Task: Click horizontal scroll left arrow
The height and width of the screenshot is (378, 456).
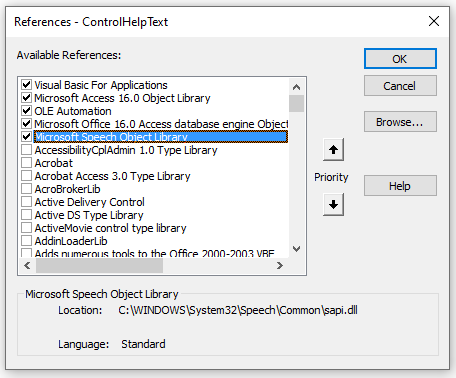Action: [x=27, y=265]
